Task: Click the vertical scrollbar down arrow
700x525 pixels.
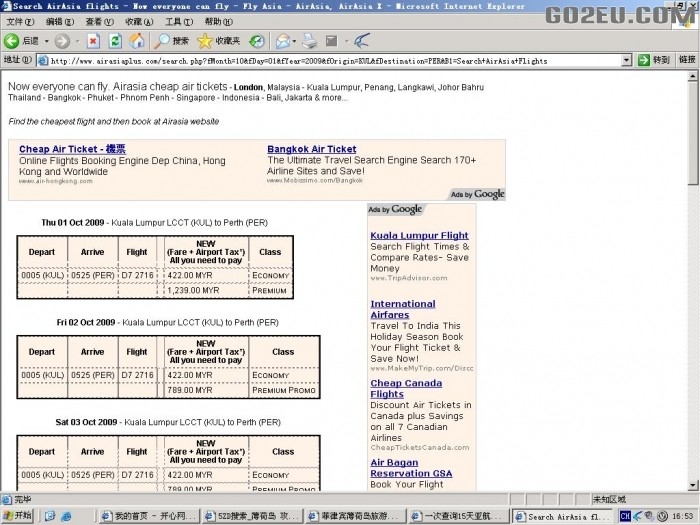Action: (692, 485)
